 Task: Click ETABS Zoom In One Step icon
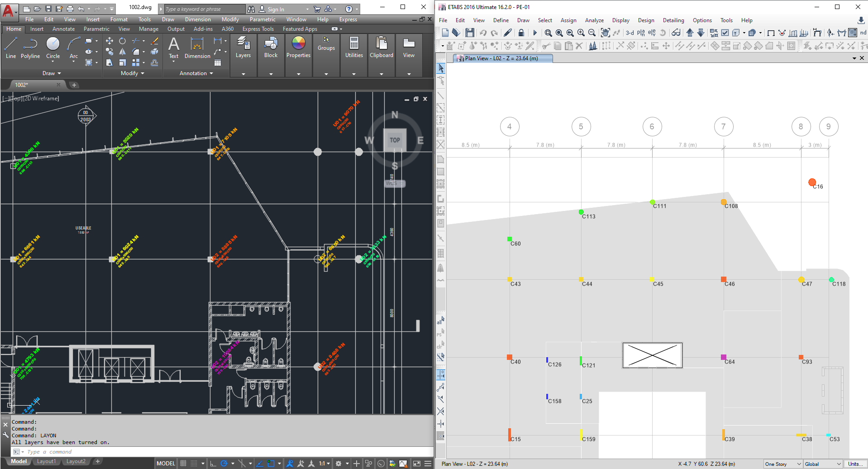click(x=581, y=33)
